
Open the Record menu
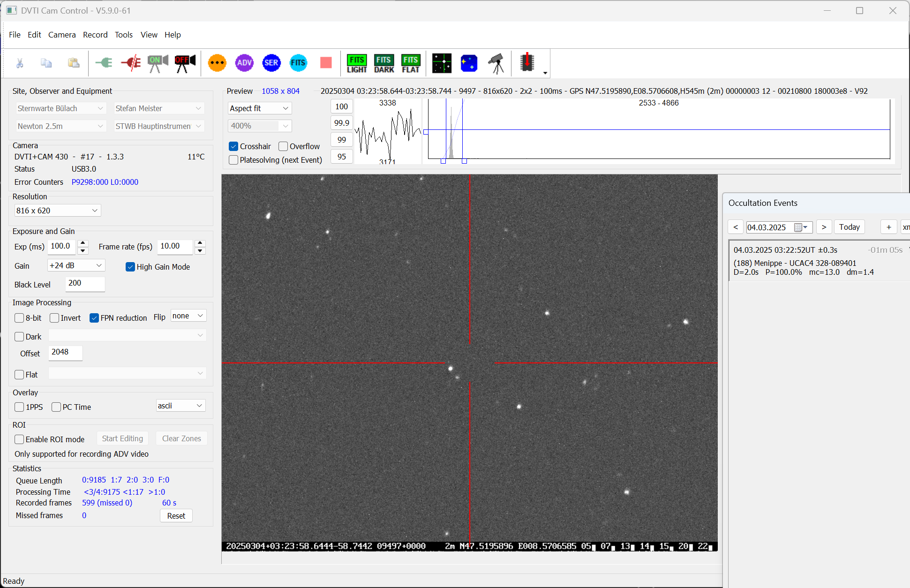[95, 35]
